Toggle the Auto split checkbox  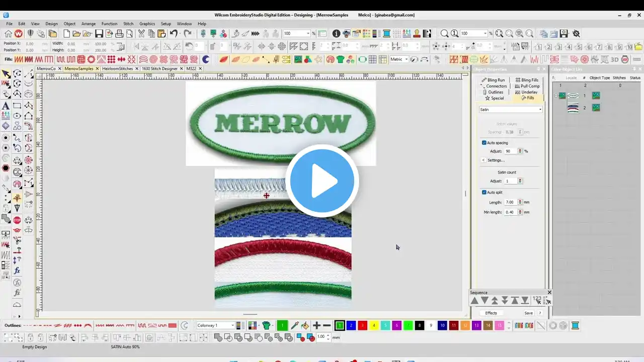pyautogui.click(x=484, y=192)
